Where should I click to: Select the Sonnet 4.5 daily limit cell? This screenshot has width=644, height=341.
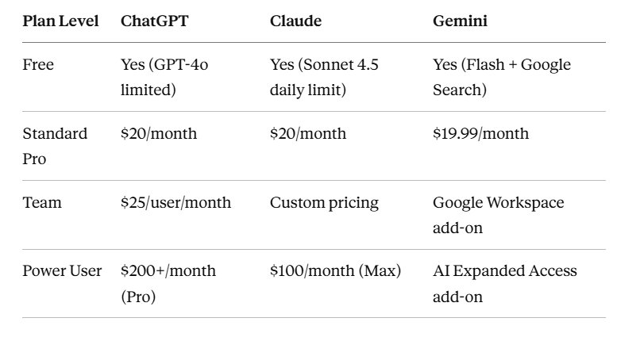pos(324,77)
